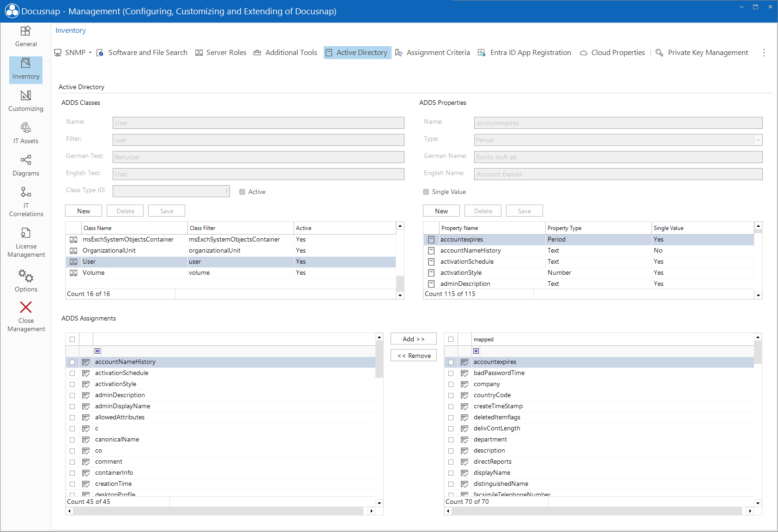
Task: Click the Entra ID App Registration icon
Action: click(x=481, y=53)
